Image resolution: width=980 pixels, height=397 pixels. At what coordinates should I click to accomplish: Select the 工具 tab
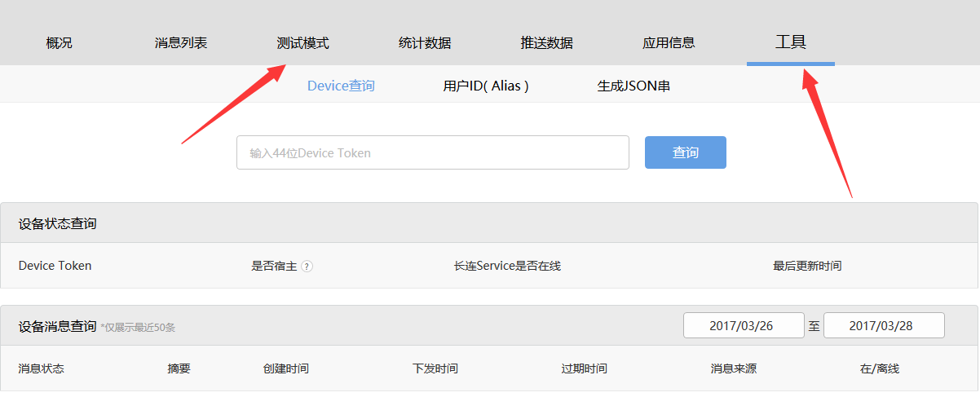tap(791, 42)
